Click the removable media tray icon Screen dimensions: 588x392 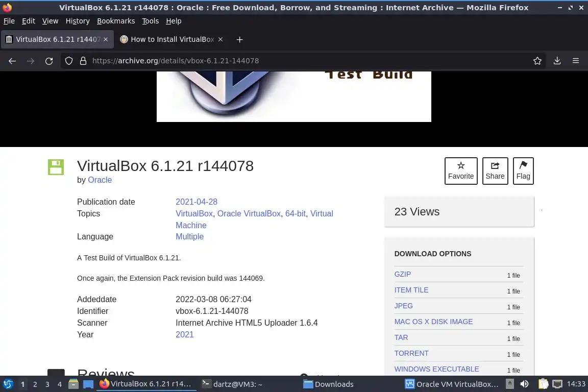click(510, 384)
